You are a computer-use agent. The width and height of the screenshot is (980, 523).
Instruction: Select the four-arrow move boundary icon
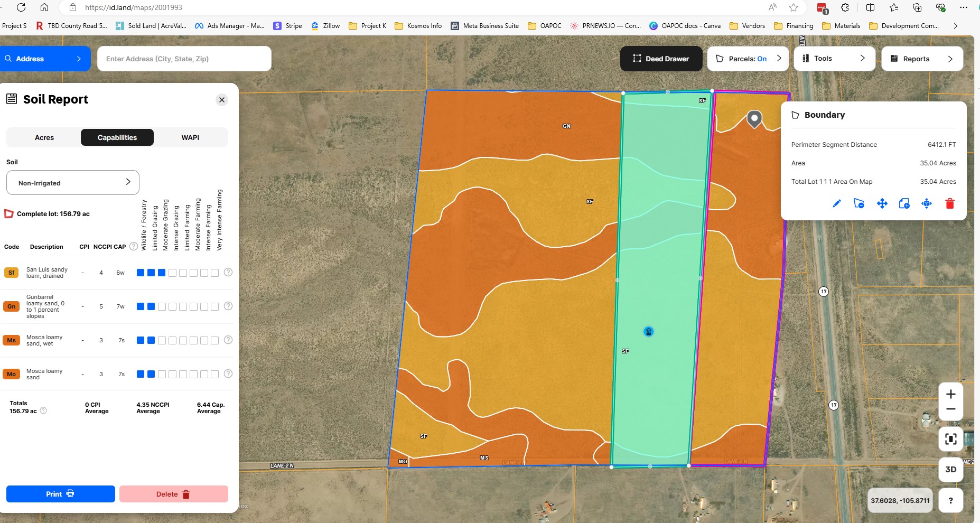(x=882, y=203)
